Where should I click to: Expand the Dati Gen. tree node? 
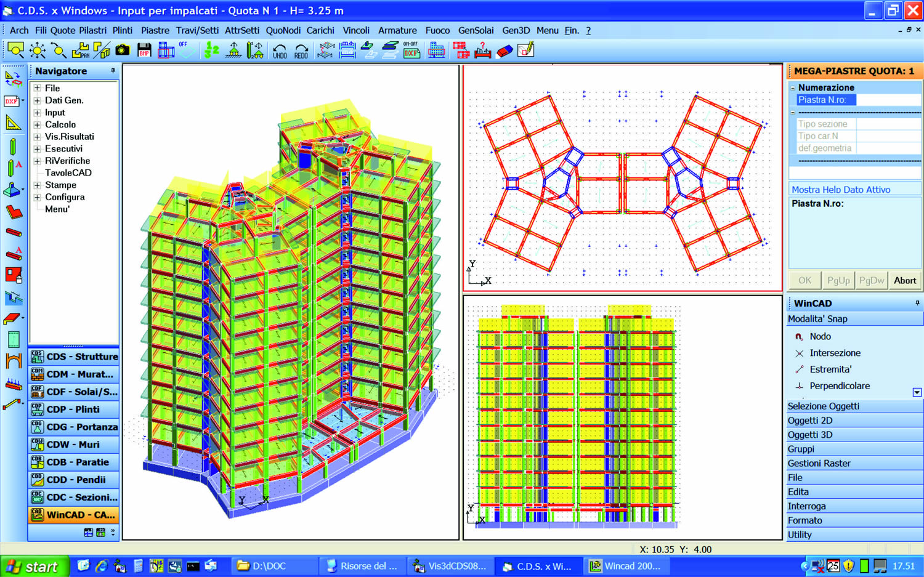38,100
